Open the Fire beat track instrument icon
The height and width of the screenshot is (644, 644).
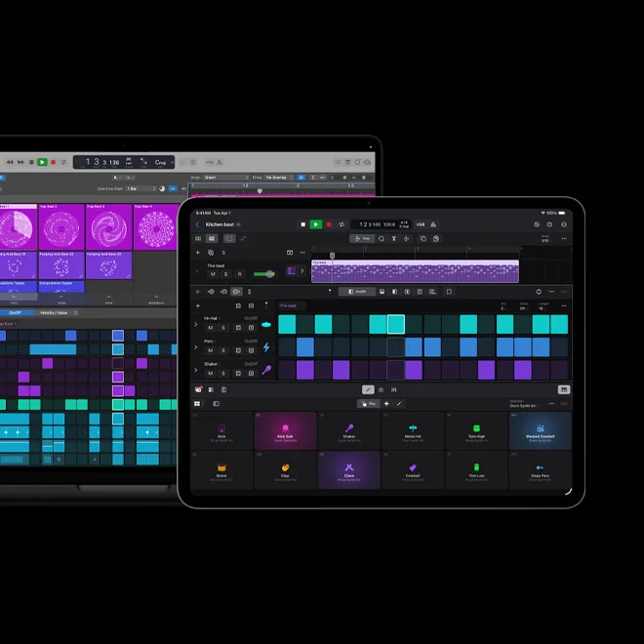click(x=291, y=271)
